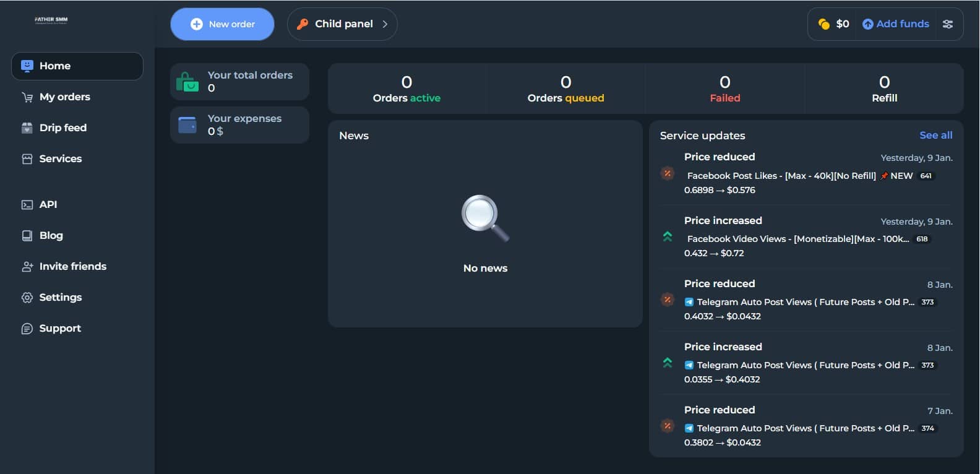The height and width of the screenshot is (474, 980).
Task: Open the Services menu item
Action: (x=60, y=159)
